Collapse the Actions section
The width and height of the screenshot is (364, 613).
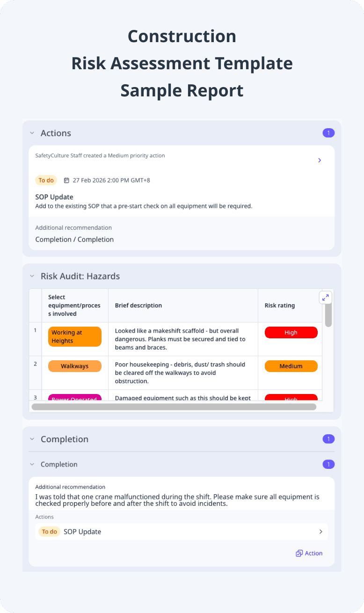pos(32,133)
